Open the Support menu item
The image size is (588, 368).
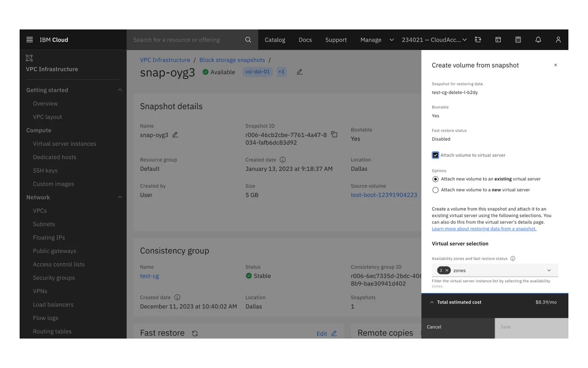click(x=336, y=40)
